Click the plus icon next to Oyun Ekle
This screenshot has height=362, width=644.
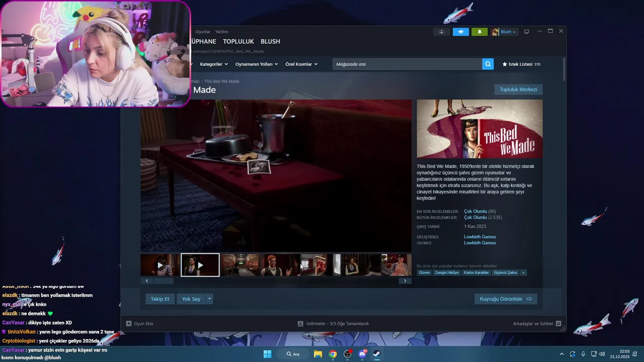[129, 324]
